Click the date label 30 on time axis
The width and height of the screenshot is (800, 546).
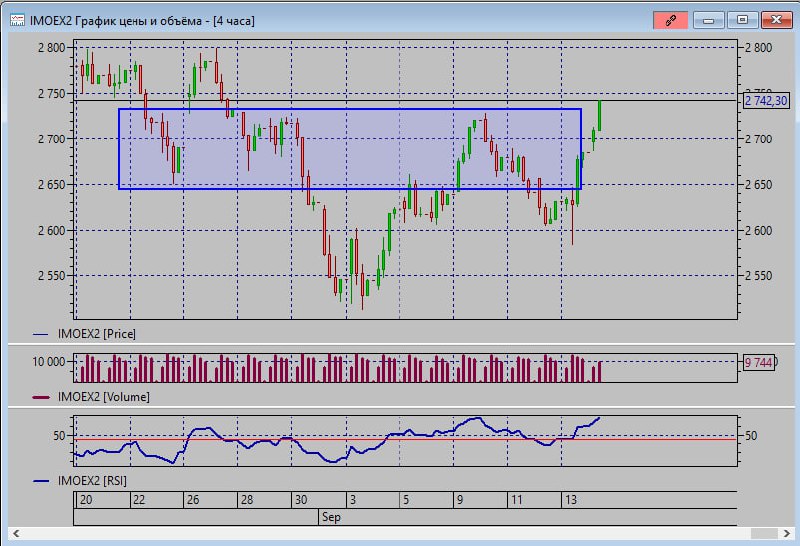(x=301, y=500)
